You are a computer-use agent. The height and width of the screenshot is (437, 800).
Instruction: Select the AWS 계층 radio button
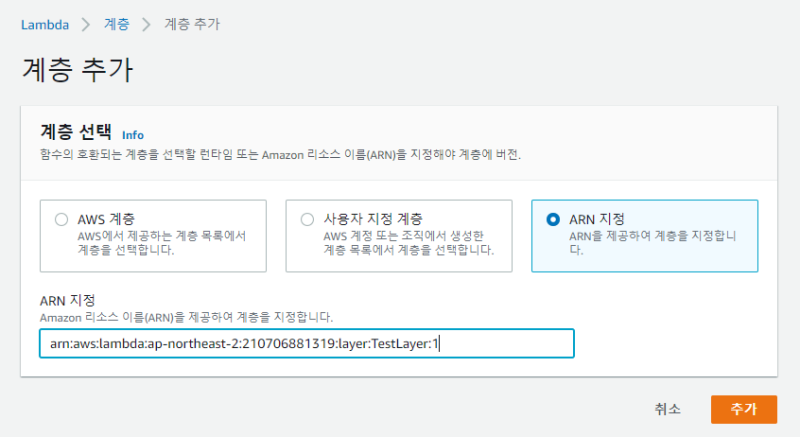[62, 220]
